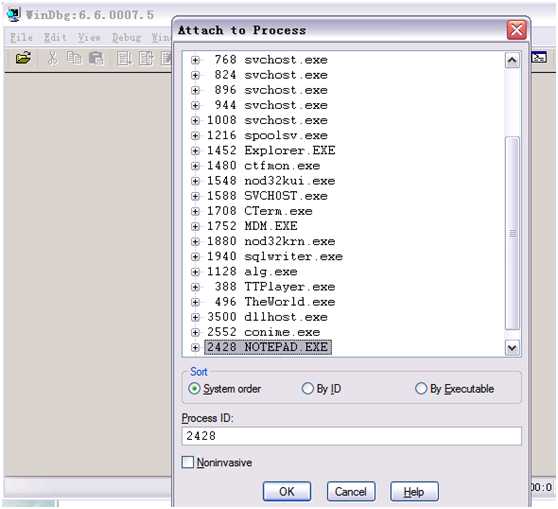Click the process list scrollbar thumb
Screen dimensions: 558x509
(512, 233)
